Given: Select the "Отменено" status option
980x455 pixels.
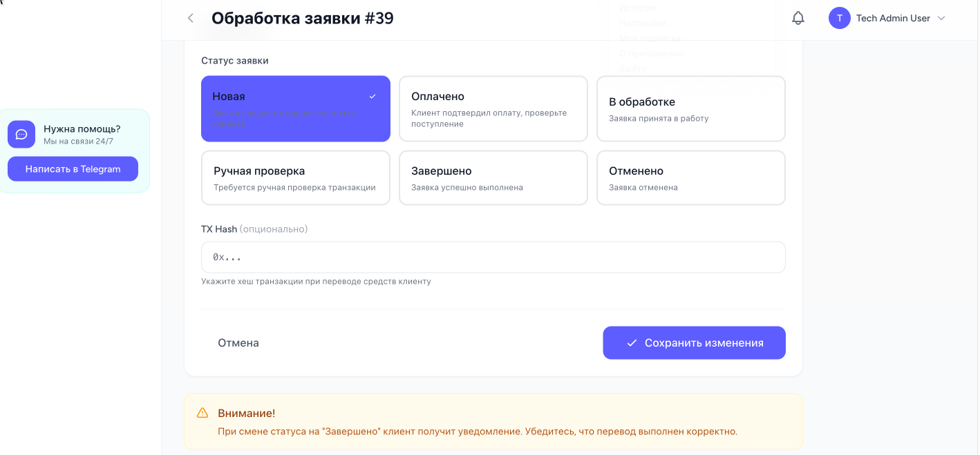Looking at the screenshot, I should pyautogui.click(x=690, y=177).
